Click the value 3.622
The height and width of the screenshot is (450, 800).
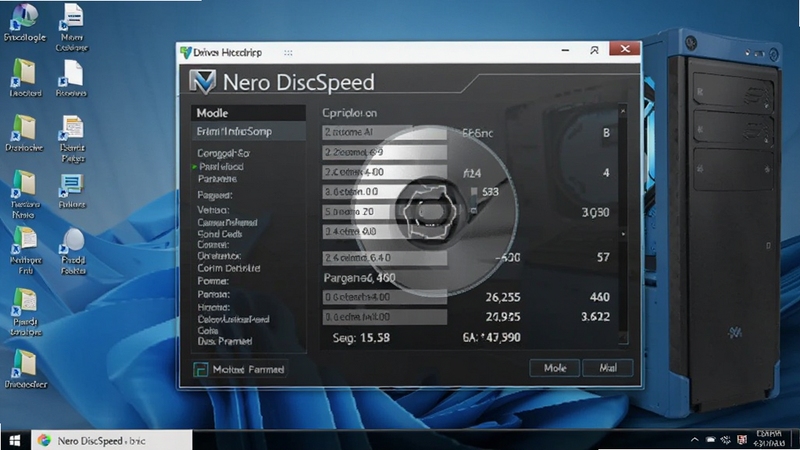click(595, 317)
